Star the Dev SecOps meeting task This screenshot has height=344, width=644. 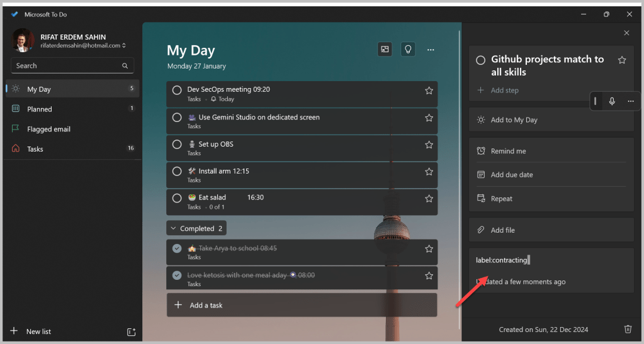tap(429, 91)
